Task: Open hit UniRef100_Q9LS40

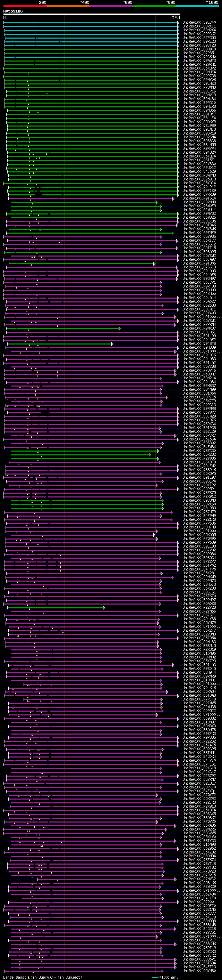Action: coord(199,23)
